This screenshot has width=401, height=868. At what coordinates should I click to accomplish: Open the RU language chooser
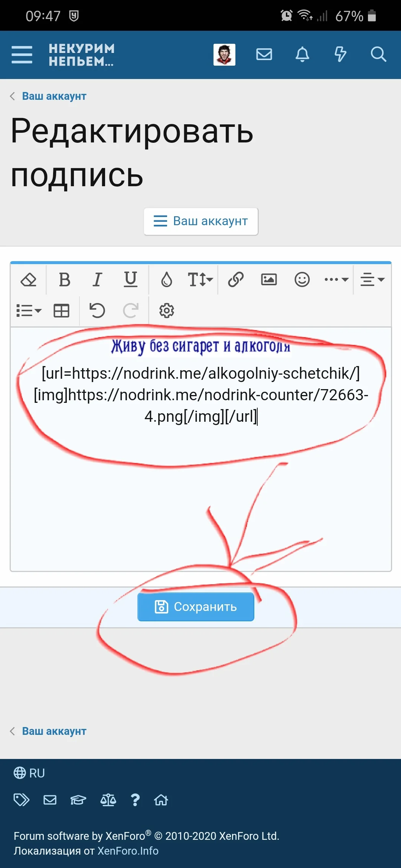(29, 773)
